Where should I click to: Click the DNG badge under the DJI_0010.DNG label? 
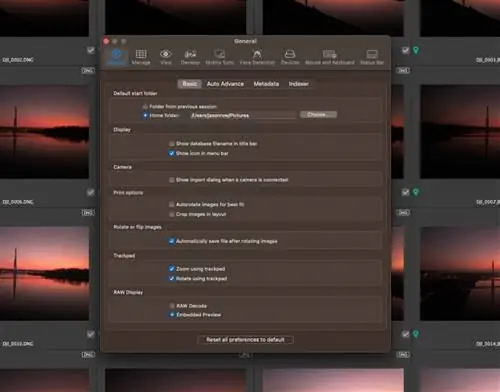pos(88,355)
